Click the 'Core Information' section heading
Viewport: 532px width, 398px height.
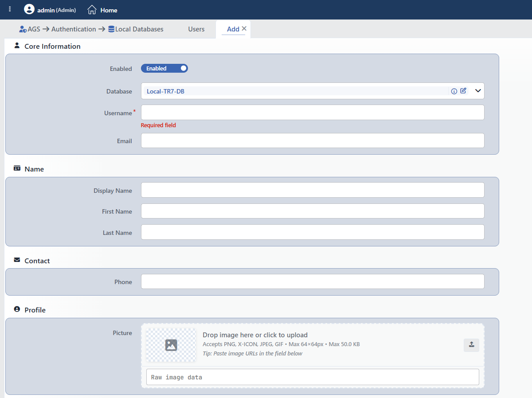[52, 46]
